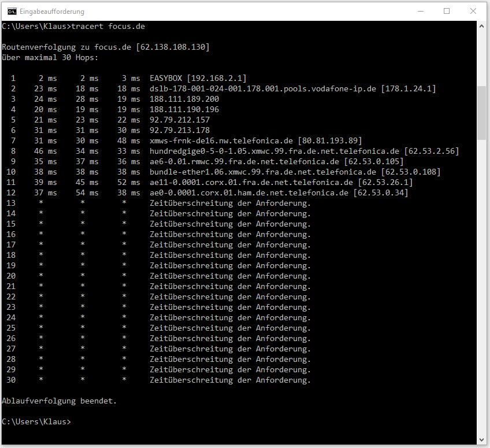Viewport: 490px width, 448px height.
Task: Click the scrollbar down arrow
Action: (x=481, y=439)
